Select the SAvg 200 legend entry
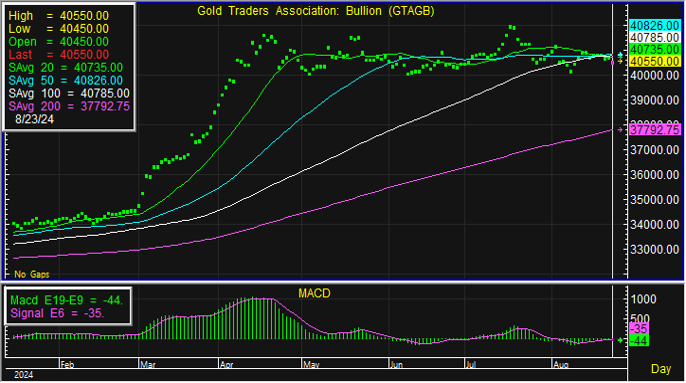 [69, 106]
